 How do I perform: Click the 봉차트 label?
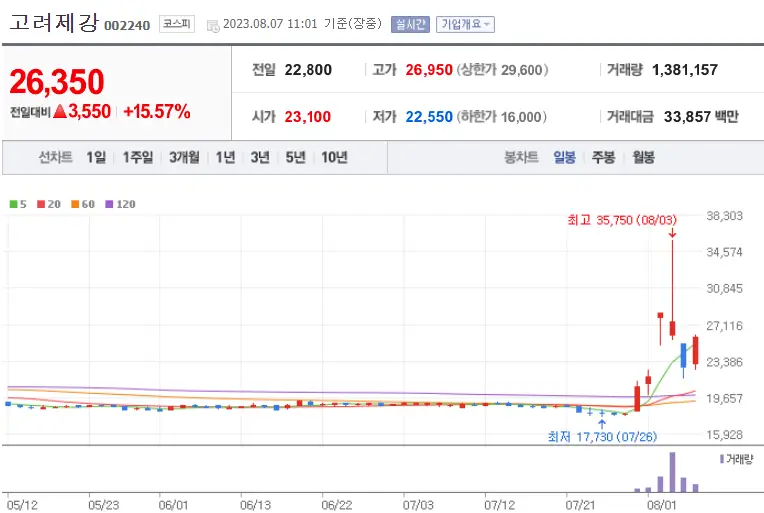click(x=521, y=157)
